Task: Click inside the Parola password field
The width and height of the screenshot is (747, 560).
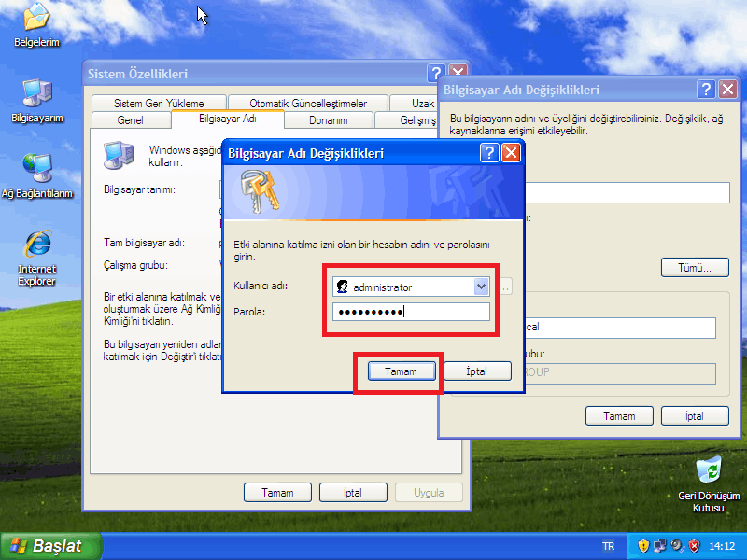Action: coord(411,312)
